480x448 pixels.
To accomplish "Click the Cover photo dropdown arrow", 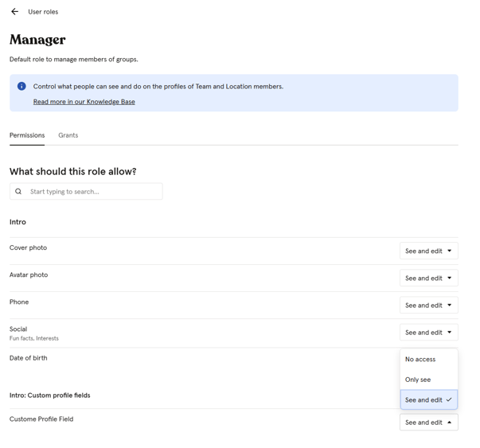I will (x=450, y=251).
